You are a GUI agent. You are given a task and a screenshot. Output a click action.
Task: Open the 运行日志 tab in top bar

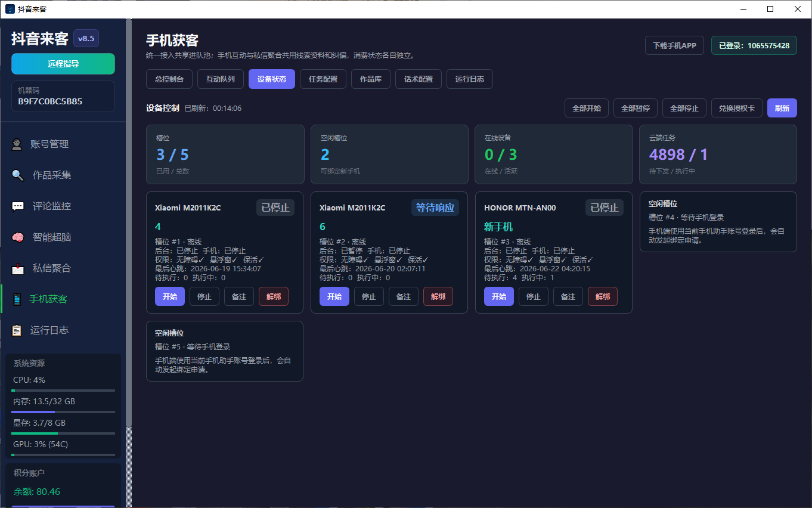pos(470,79)
